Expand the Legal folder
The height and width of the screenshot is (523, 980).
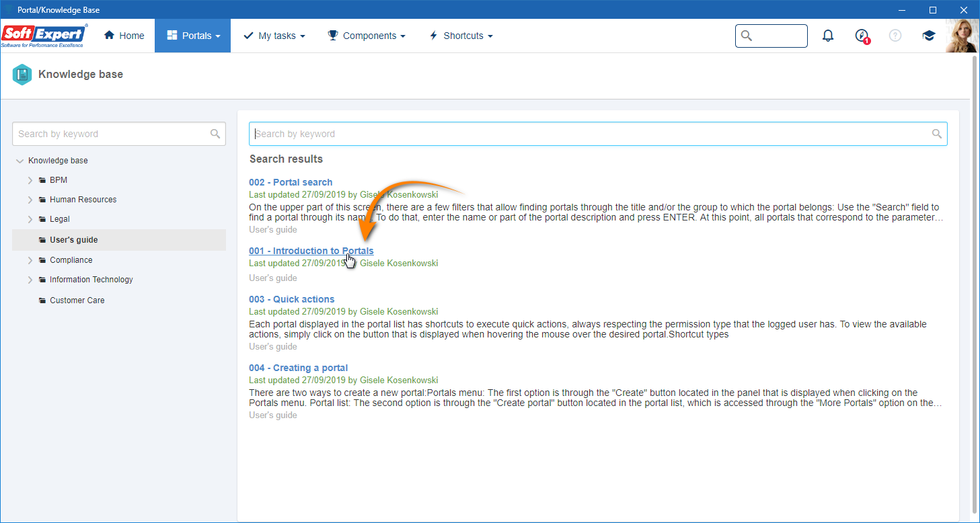pos(30,219)
